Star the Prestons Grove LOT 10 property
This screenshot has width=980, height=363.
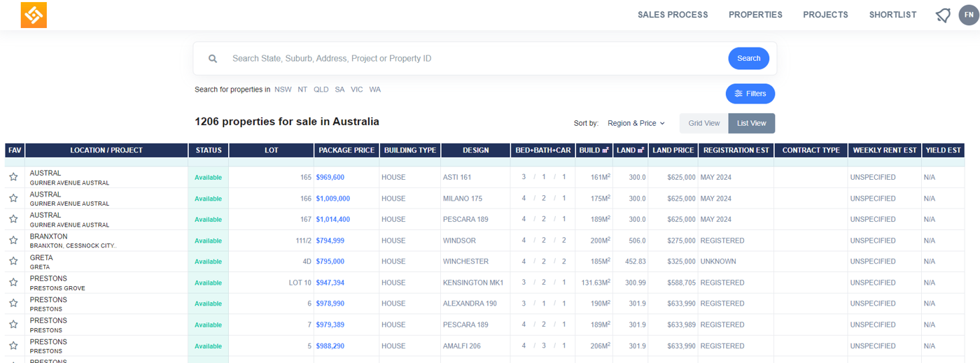(x=13, y=283)
